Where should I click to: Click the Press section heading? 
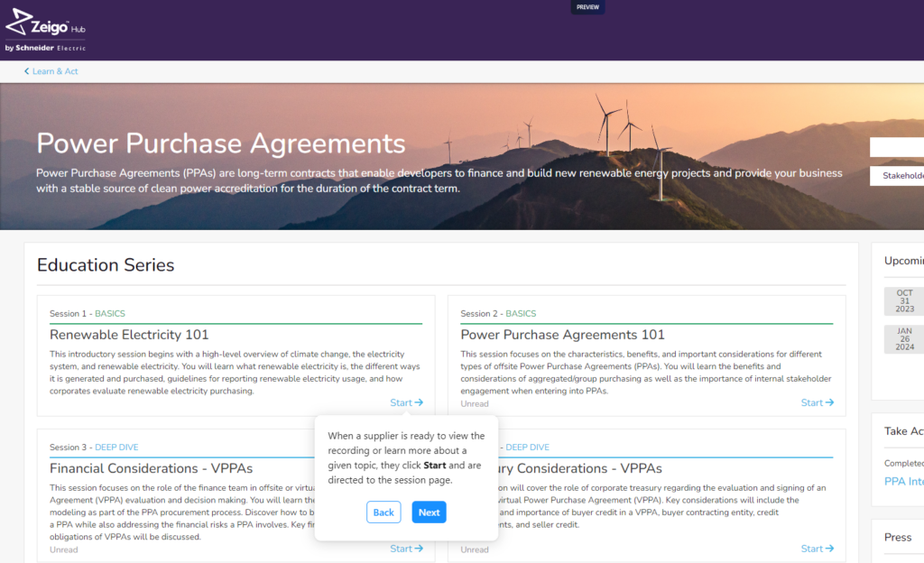[x=898, y=537]
